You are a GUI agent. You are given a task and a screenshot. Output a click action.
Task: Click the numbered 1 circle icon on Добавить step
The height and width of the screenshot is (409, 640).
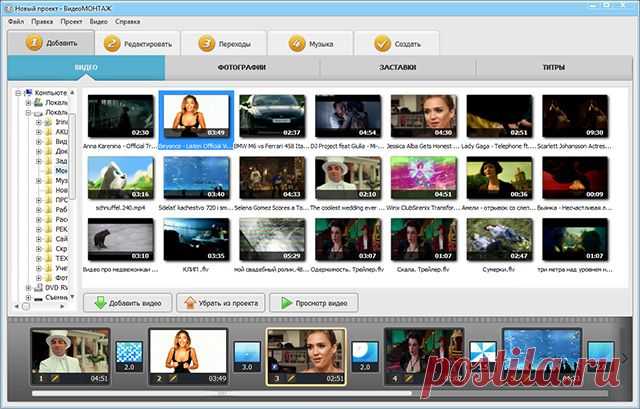tap(34, 43)
